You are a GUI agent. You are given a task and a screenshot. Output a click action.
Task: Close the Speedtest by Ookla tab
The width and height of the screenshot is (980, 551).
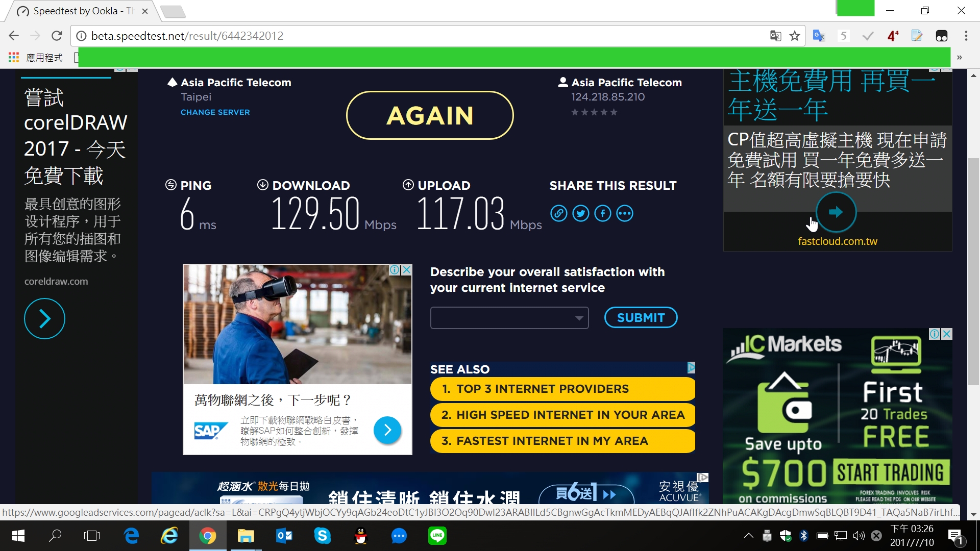click(x=145, y=11)
